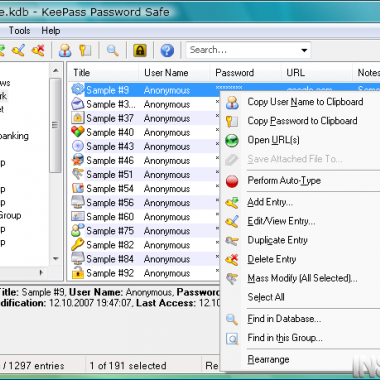Sort by the URL column header
This screenshot has height=380, width=380.
[x=316, y=73]
